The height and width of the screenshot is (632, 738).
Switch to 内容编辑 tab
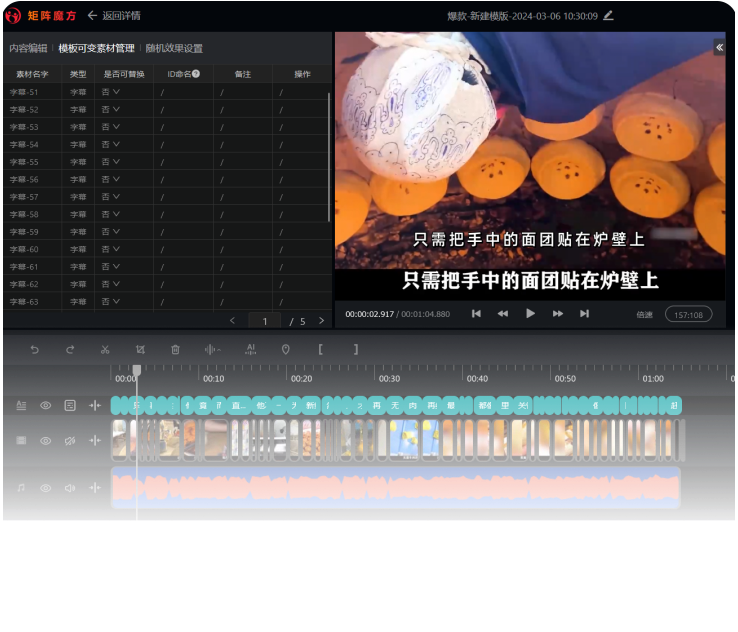28,48
